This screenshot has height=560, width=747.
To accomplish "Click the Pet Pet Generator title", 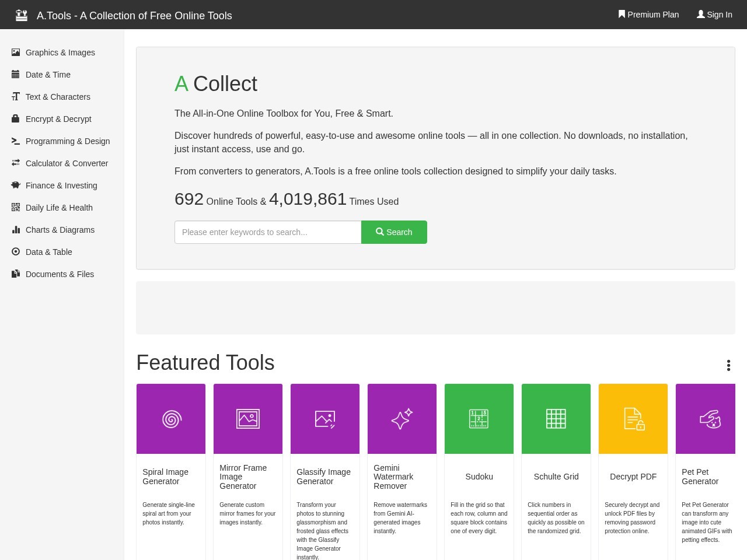I will 700,477.
